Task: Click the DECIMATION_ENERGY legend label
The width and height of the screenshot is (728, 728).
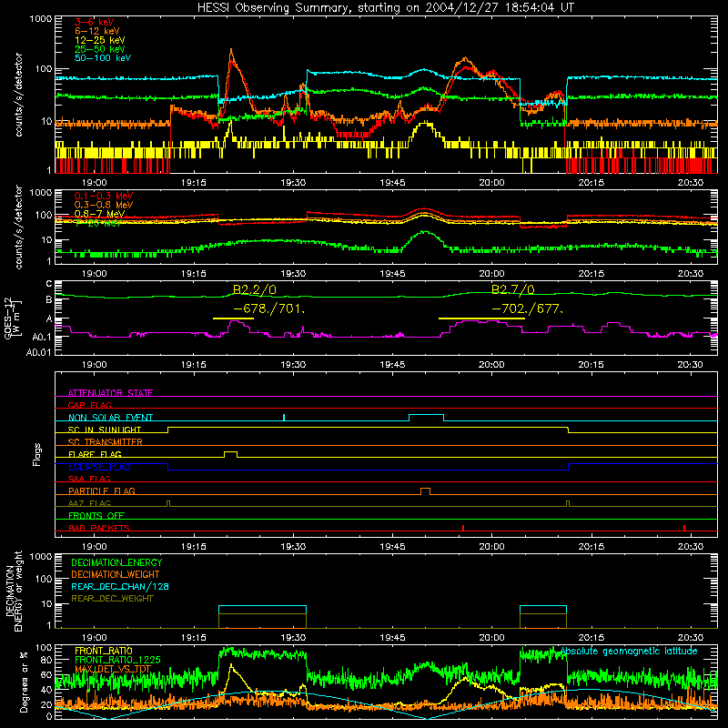Action: pos(116,562)
